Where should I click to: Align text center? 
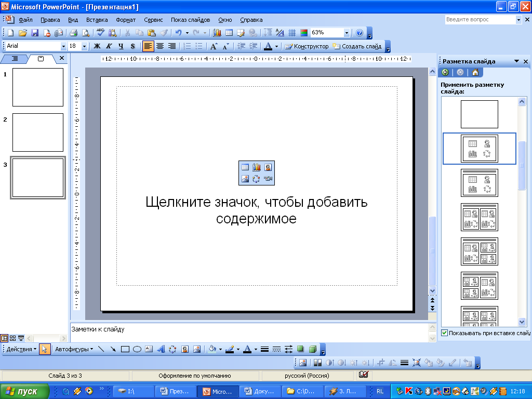[x=160, y=46]
